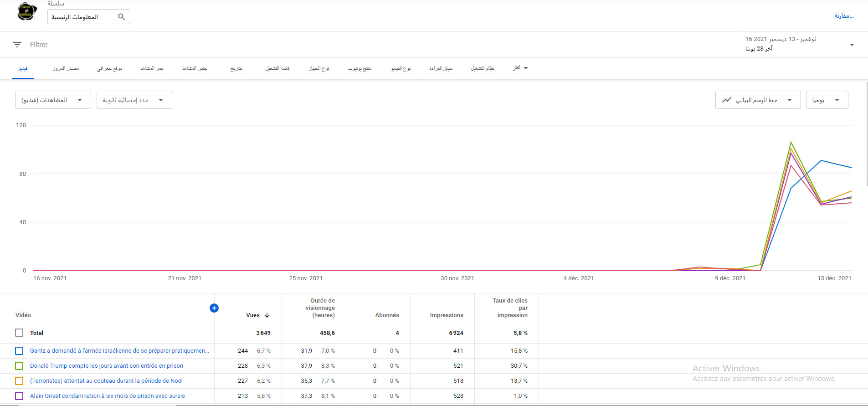Click the 9 déc. 2021 axis date label

730,278
